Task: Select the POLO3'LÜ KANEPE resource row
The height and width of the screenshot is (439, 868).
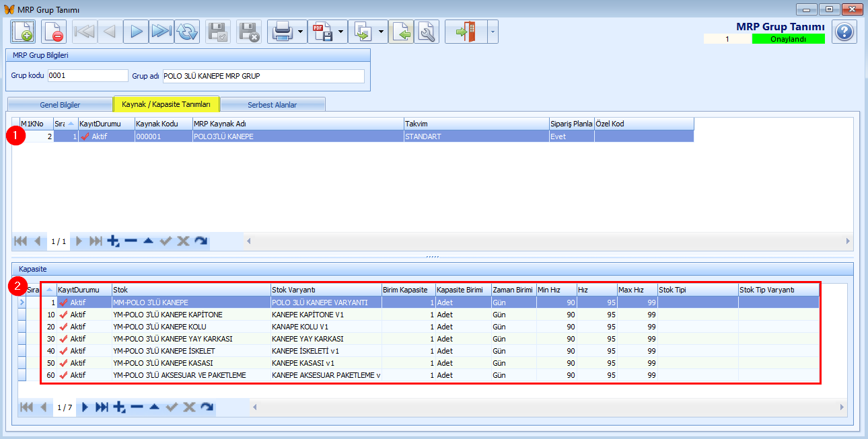Action: 356,136
